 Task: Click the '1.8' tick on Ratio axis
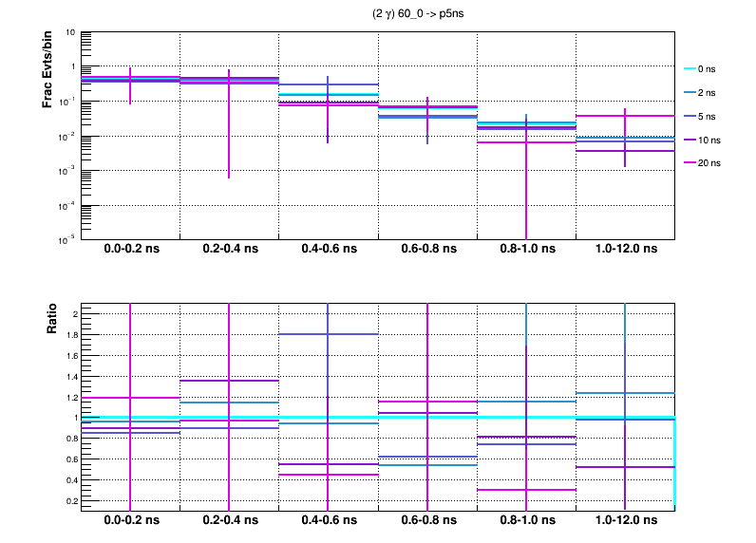pyautogui.click(x=69, y=334)
